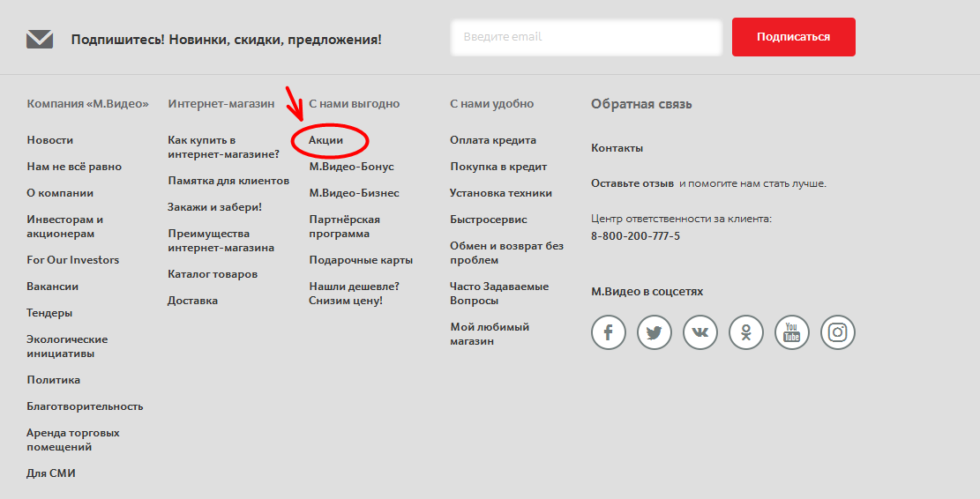The height and width of the screenshot is (499, 980).
Task: Open 'Подарочные карты' link
Action: click(361, 260)
